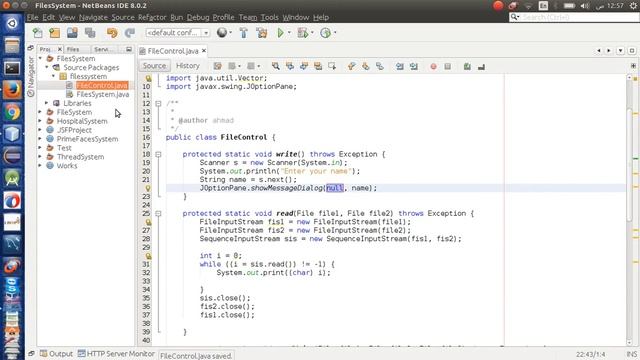Open the Run Project dropdown arrow
The height and width of the screenshot is (360, 640).
pyautogui.click(x=289, y=33)
